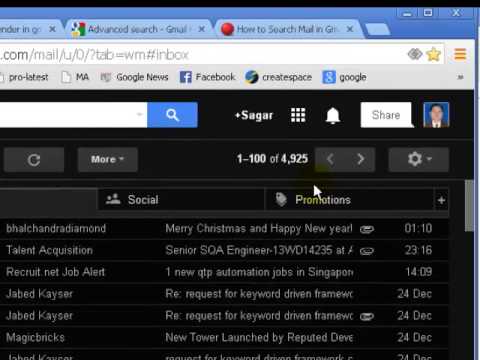480x360 pixels.
Task: Close the leftmost browser tab ending in 'nder in g'
Action: (x=52, y=29)
